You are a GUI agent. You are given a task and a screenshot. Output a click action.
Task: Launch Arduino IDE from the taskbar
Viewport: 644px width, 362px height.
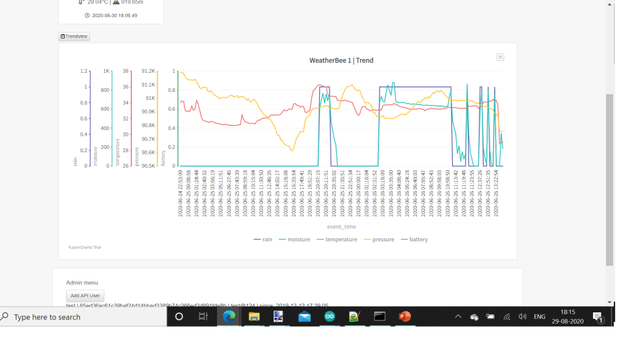point(330,317)
